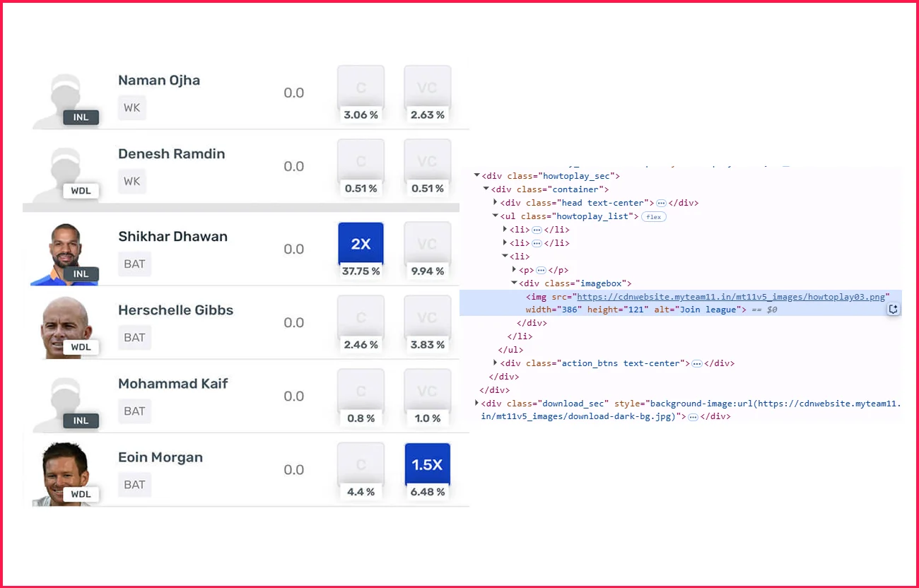Image resolution: width=919 pixels, height=588 pixels.
Task: Set Naman Ojha as captain
Action: coord(361,88)
